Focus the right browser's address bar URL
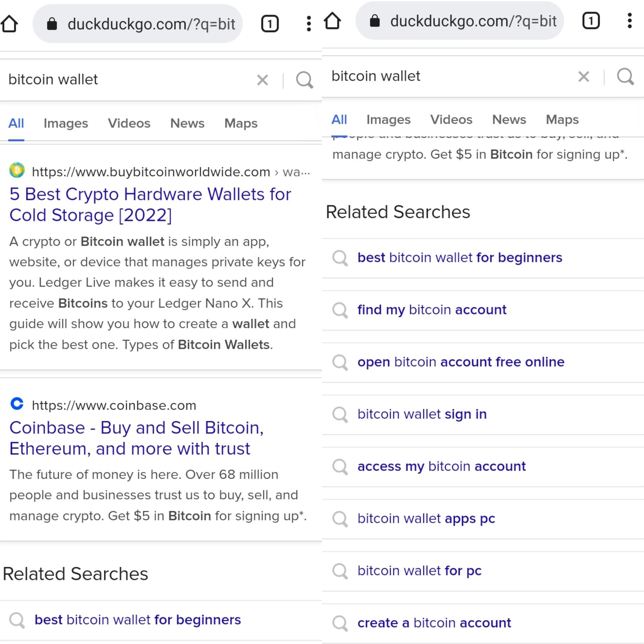 tap(473, 21)
